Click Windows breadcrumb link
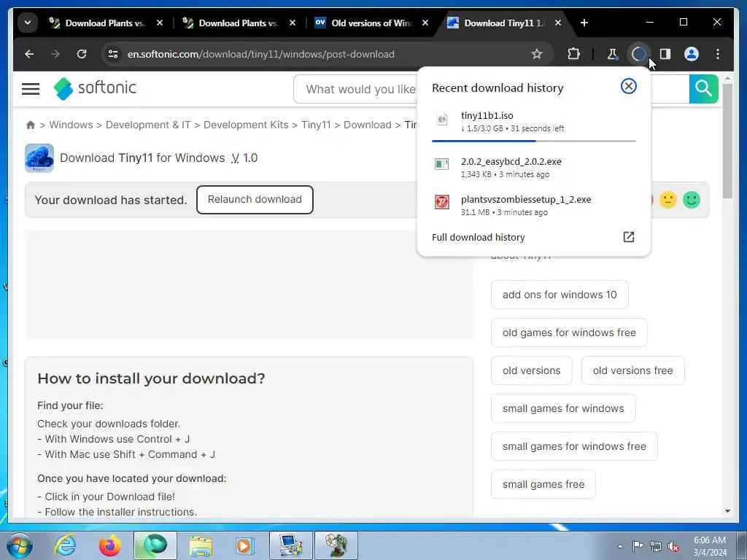Screen dimensions: 747x560 [x=71, y=125]
